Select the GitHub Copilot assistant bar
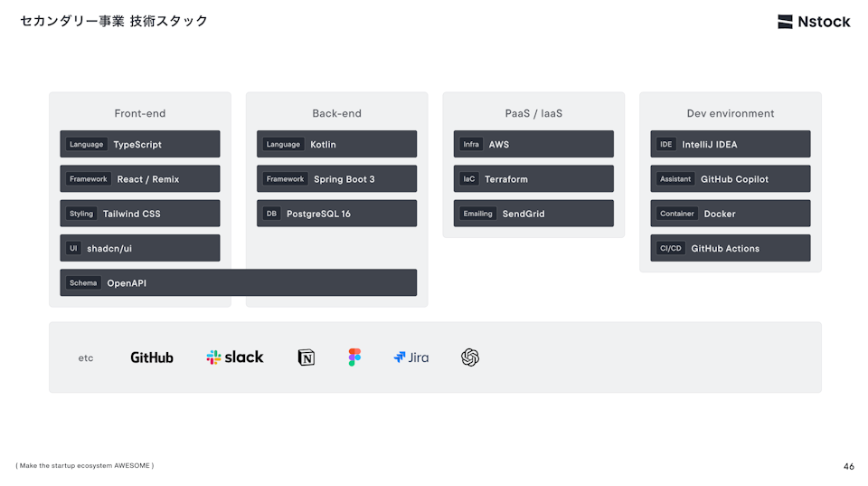 click(x=731, y=179)
